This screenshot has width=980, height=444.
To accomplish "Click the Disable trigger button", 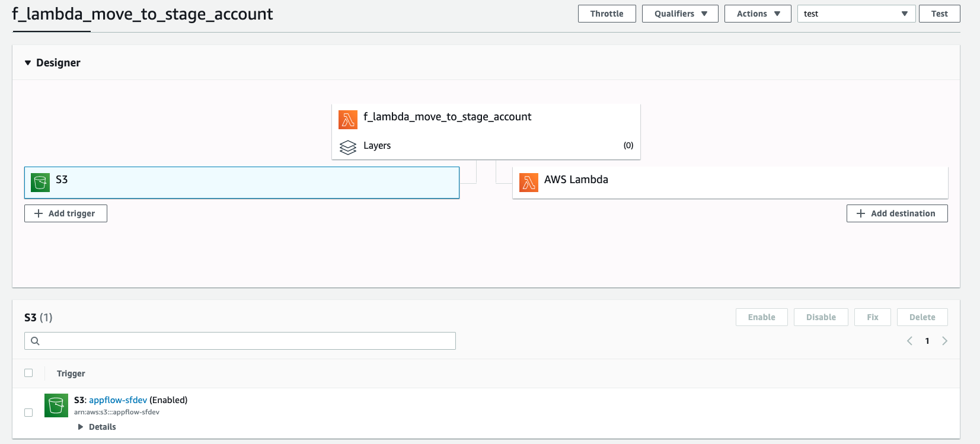I will (821, 317).
